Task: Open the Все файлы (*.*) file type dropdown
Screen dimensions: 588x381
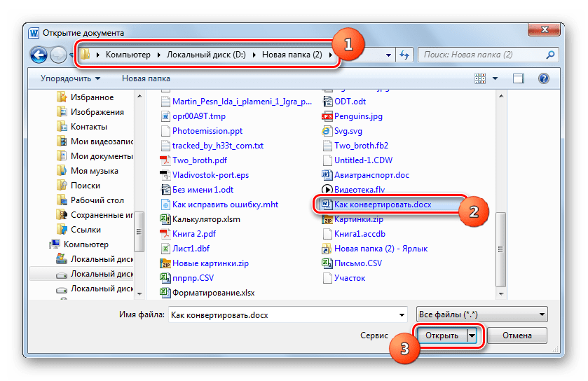Action: pyautogui.click(x=482, y=314)
